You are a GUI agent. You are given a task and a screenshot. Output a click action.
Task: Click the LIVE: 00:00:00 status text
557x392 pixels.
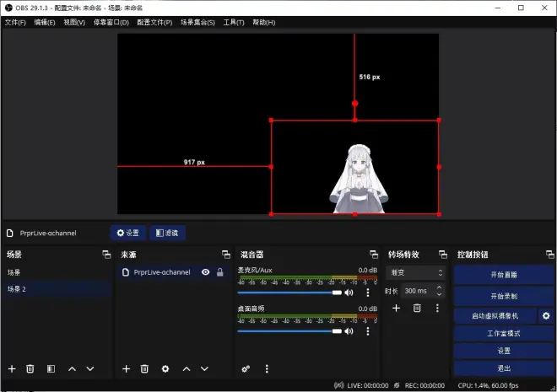click(x=368, y=385)
